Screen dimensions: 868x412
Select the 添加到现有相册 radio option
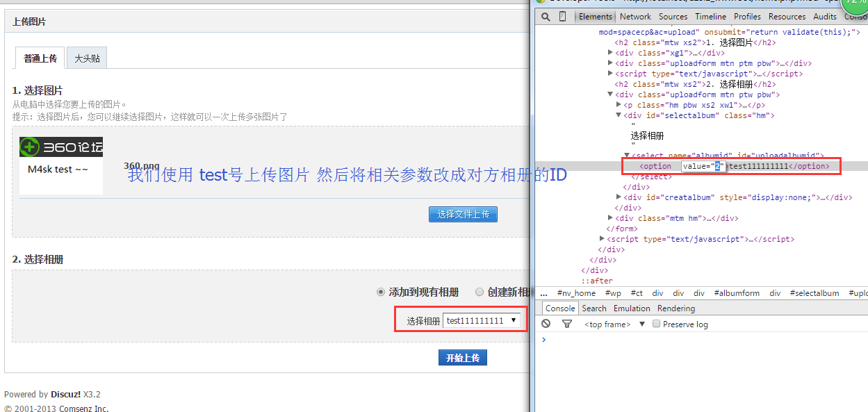(x=380, y=292)
